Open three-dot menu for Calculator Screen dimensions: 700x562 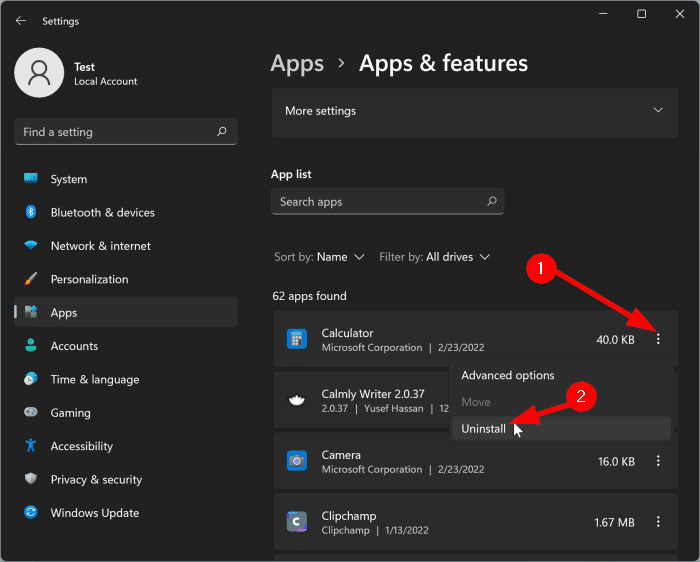point(658,340)
